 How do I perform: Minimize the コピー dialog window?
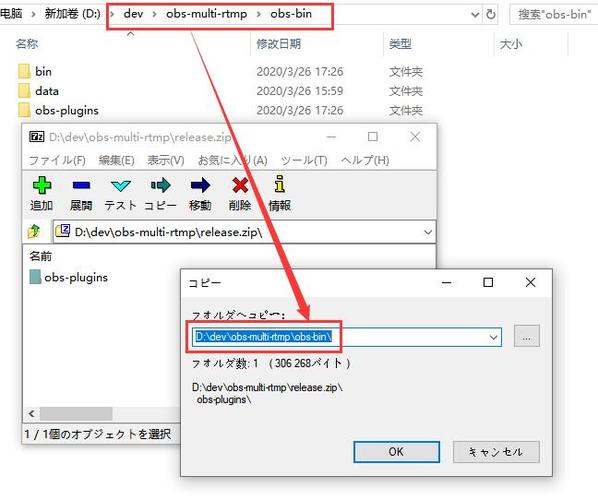(x=447, y=283)
